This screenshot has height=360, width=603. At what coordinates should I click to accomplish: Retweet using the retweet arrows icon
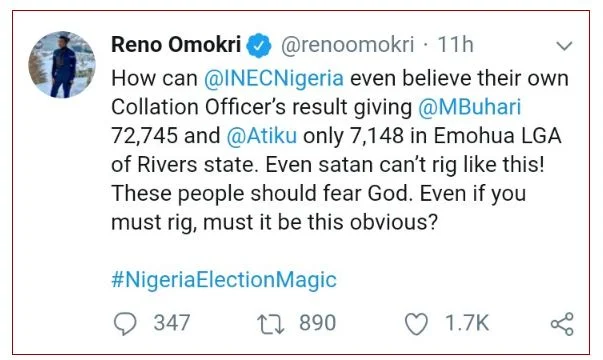tap(271, 324)
